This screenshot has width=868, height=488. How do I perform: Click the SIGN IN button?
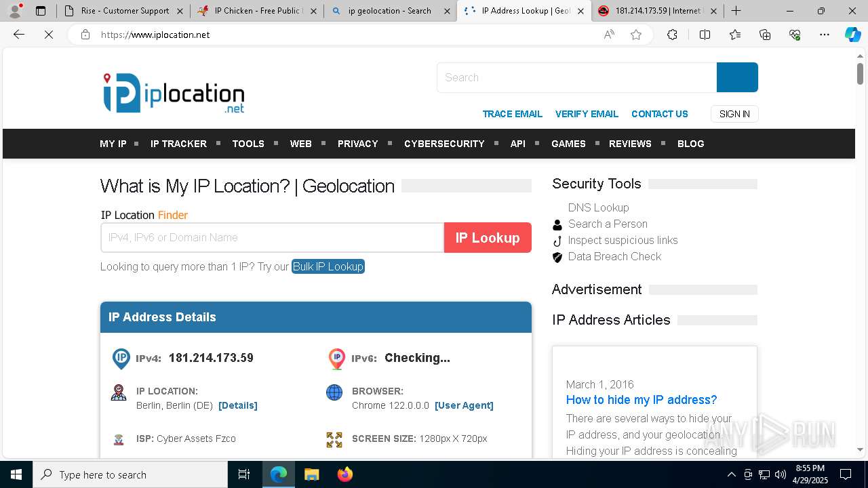[734, 114]
